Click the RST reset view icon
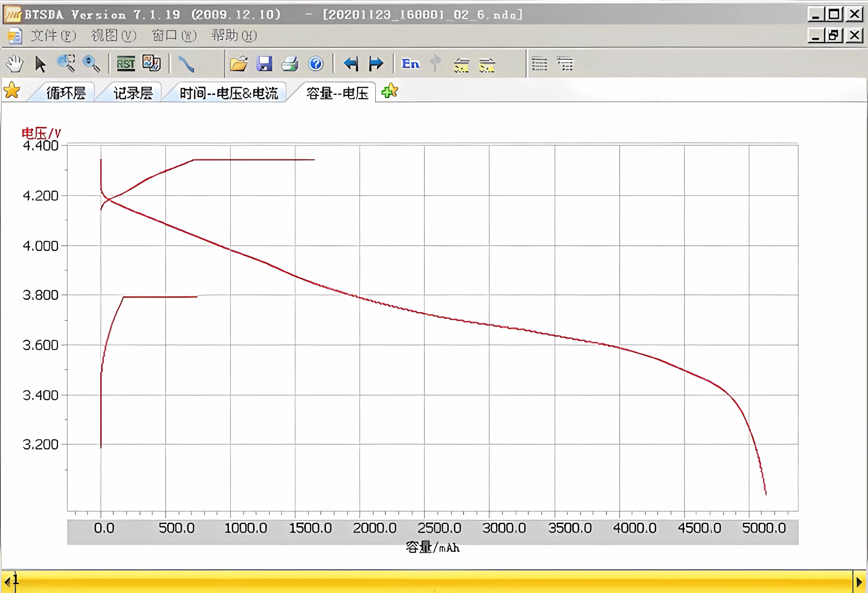This screenshot has height=593, width=868. pos(126,64)
